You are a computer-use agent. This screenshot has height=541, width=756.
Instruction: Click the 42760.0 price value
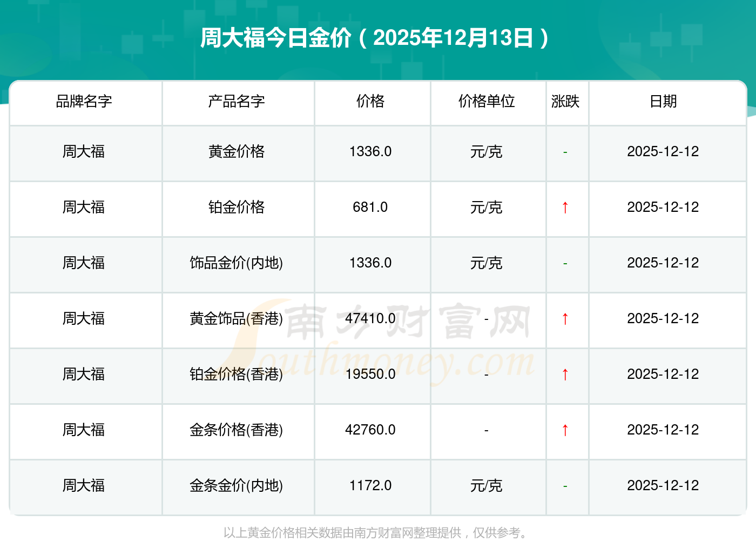[x=370, y=430]
